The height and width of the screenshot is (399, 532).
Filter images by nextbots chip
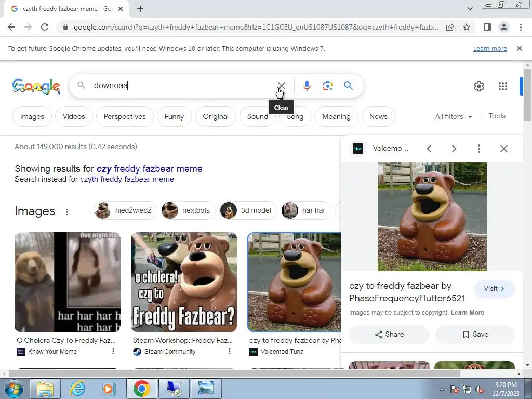coord(188,211)
